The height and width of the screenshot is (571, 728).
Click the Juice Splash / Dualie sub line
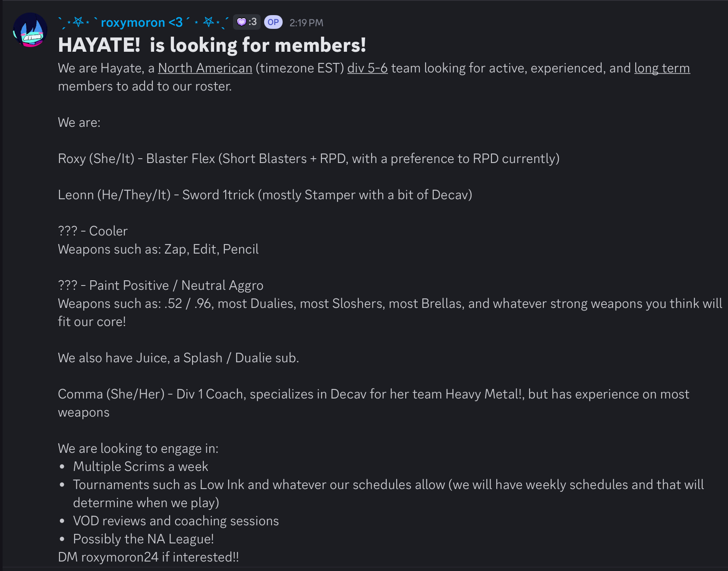178,358
